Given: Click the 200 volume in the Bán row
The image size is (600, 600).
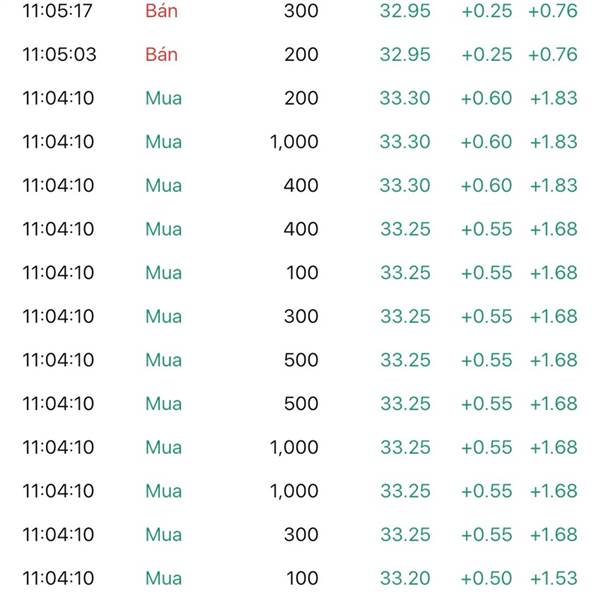Looking at the screenshot, I should (301, 55).
